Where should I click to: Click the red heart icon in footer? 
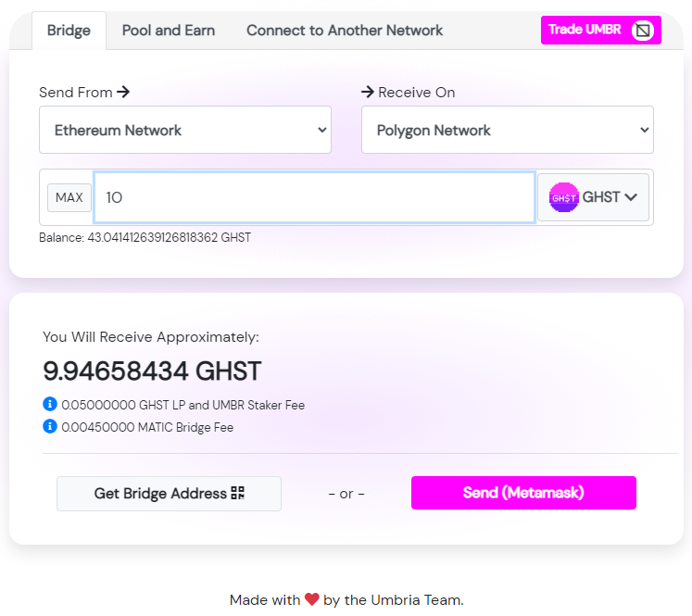coord(312,600)
